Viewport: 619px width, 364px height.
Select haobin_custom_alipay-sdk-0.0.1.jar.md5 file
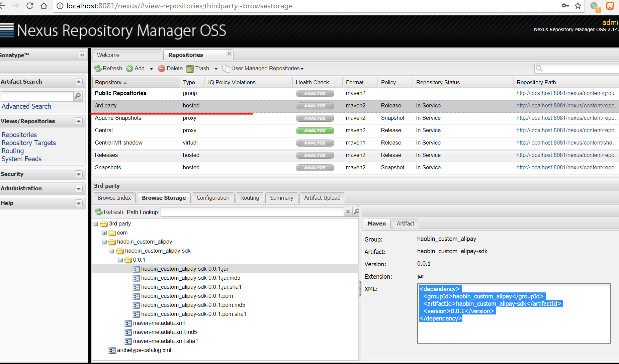[x=191, y=278]
